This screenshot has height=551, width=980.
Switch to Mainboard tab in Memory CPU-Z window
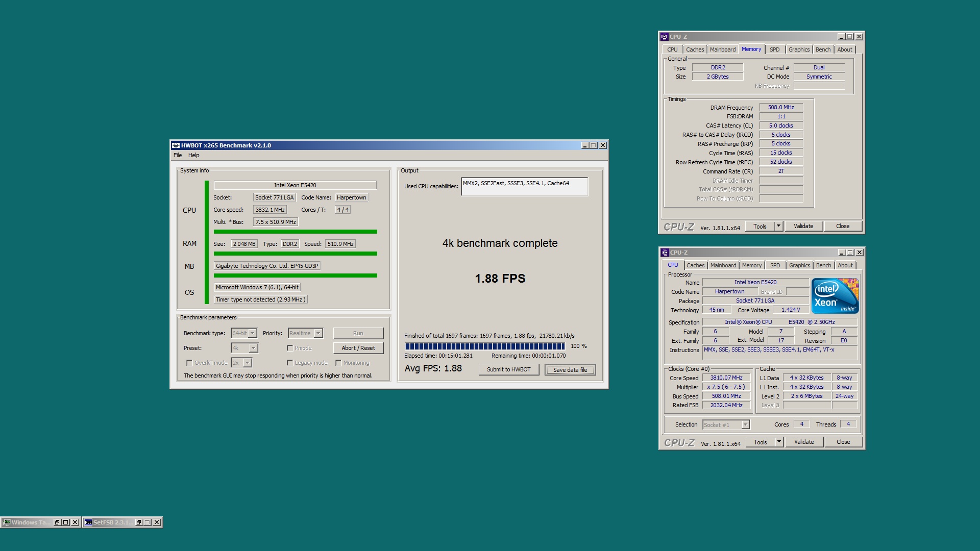[x=723, y=49]
